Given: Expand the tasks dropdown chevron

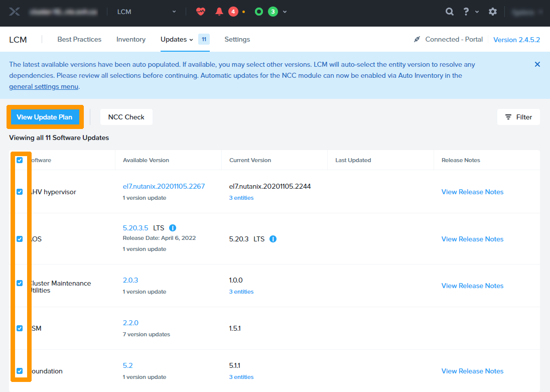Looking at the screenshot, I should [285, 12].
